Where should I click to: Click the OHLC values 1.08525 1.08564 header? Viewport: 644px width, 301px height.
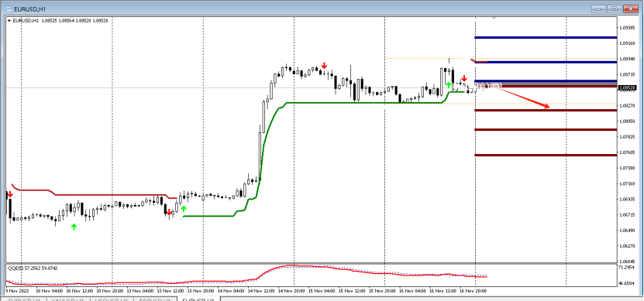click(74, 20)
